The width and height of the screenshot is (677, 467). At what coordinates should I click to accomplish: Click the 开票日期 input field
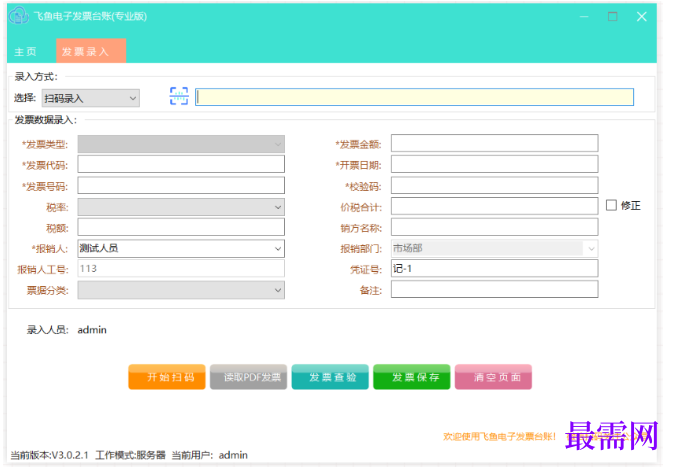(x=494, y=164)
